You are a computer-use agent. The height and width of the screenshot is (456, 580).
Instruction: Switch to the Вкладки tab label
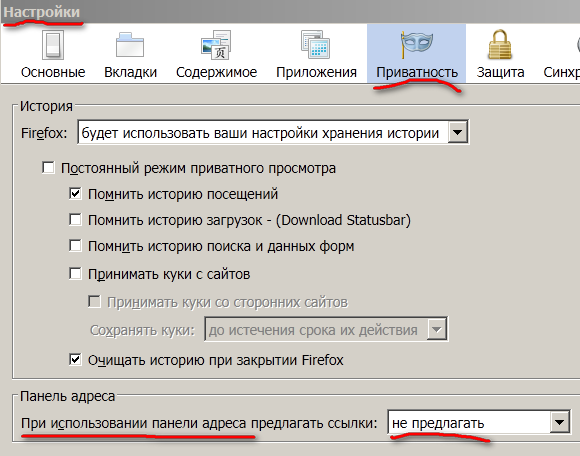coord(131,72)
